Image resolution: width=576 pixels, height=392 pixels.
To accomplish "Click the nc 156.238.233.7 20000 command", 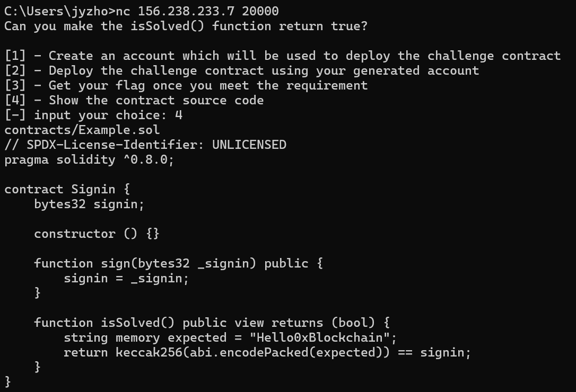I will [x=197, y=11].
